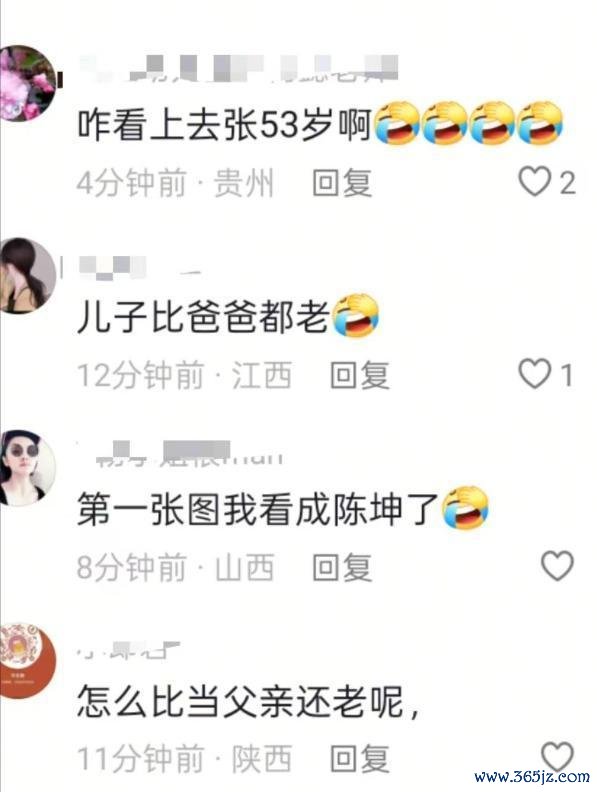Open the blurred username of first commenter
Screen dimensions: 597x792
(238, 69)
